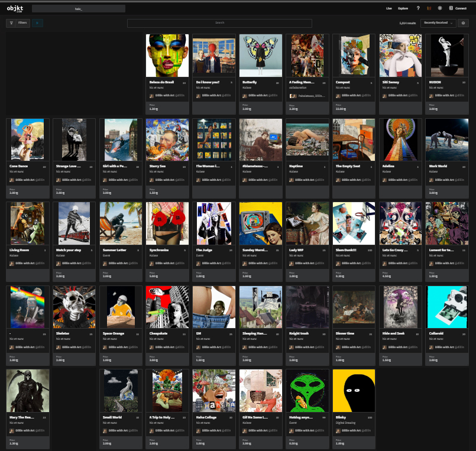The width and height of the screenshot is (476, 451).
Task: Open the Mary The Rea... grim reaper thumbnail
Action: point(28,391)
